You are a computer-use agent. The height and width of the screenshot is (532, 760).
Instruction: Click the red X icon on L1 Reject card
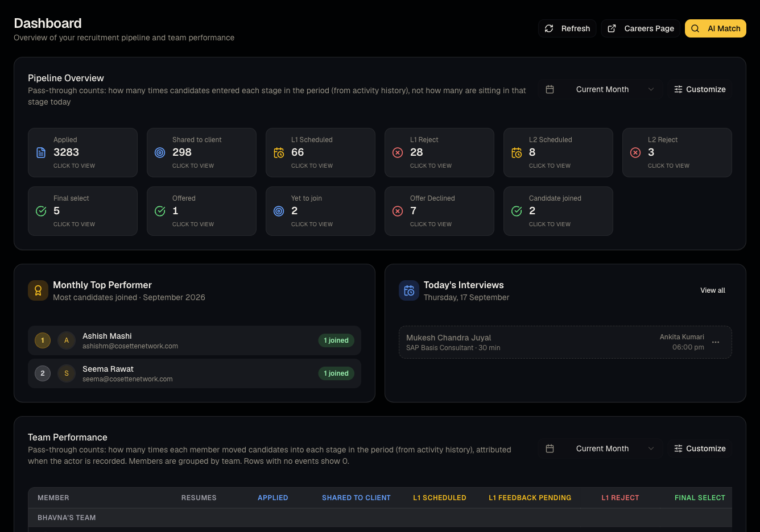tap(398, 152)
